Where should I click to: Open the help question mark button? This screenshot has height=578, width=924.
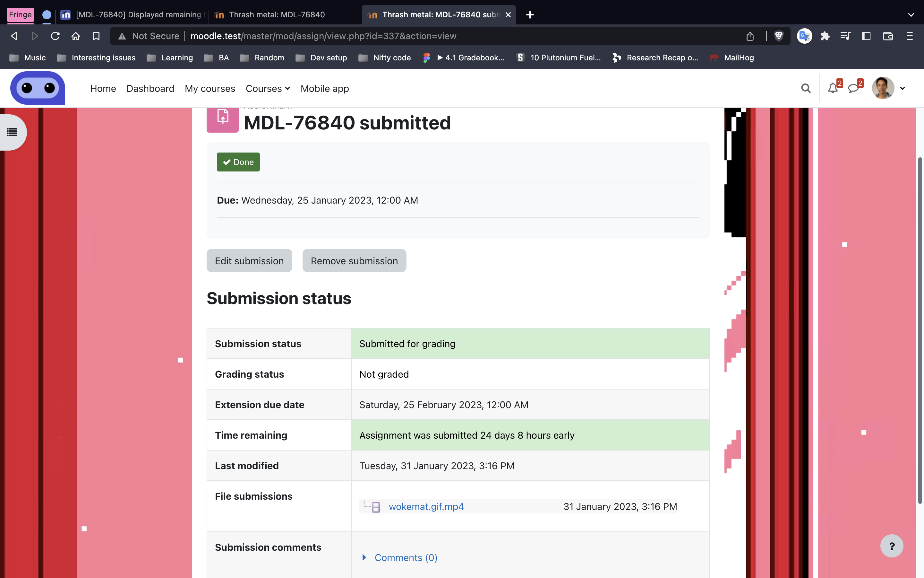[892, 546]
